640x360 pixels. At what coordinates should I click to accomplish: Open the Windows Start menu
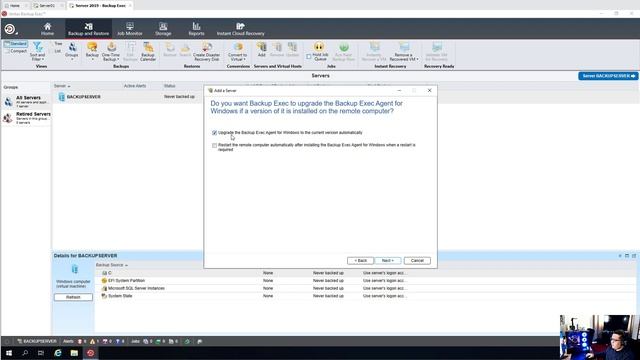[9, 353]
